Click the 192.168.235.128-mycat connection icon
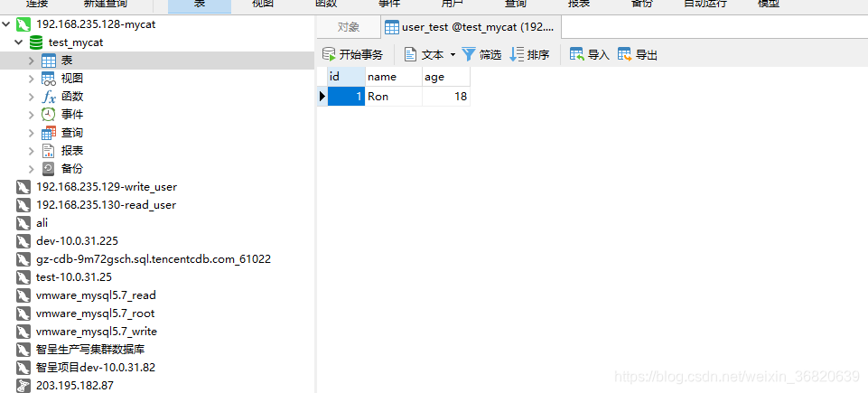Viewport: 868px width, 393px height. pos(23,24)
